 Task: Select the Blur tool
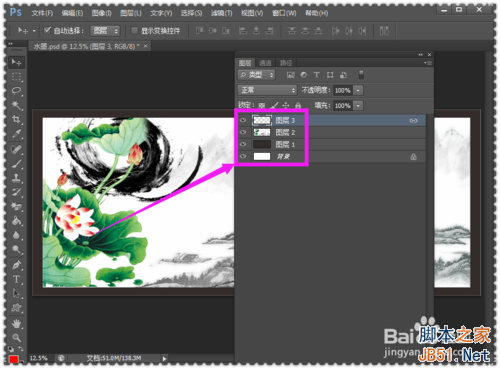(x=16, y=235)
